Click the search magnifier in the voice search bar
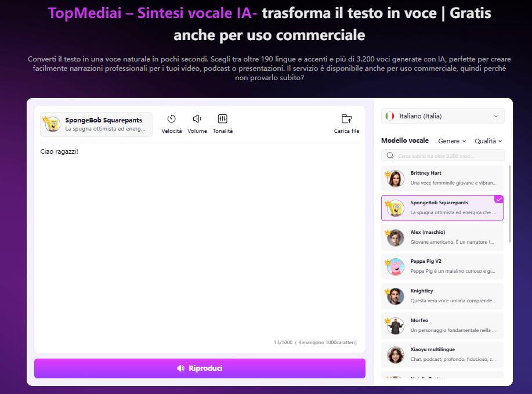 pyautogui.click(x=389, y=155)
